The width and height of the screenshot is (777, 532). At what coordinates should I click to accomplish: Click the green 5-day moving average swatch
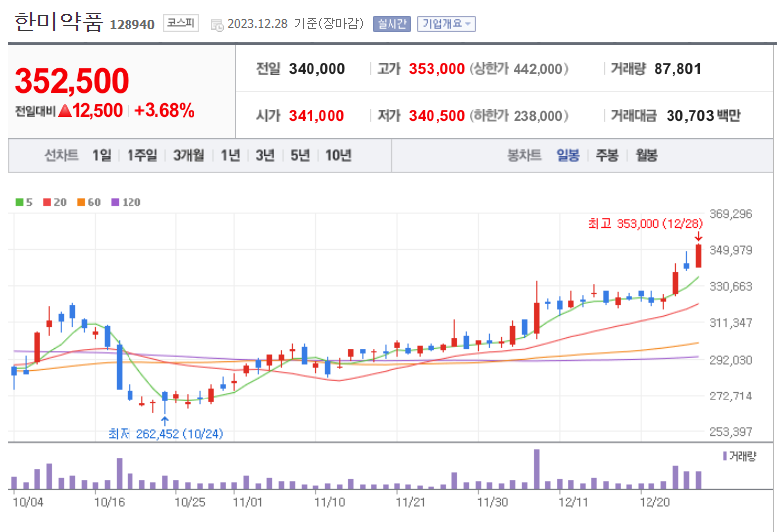pyautogui.click(x=20, y=202)
